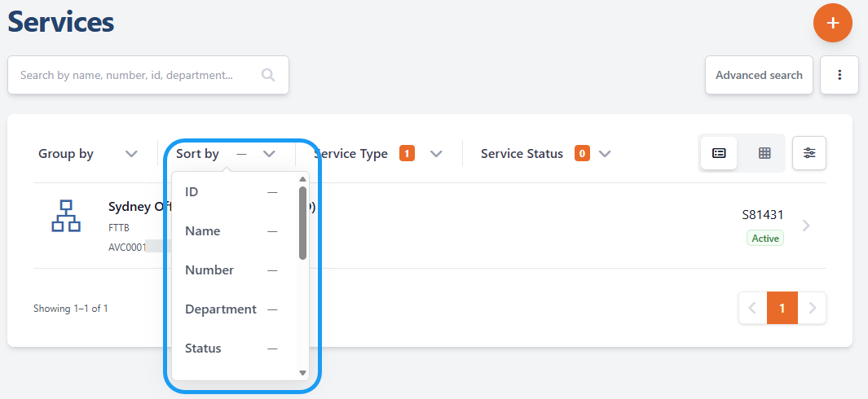Focus the search by name field
This screenshot has width=868, height=399.
coord(148,75)
